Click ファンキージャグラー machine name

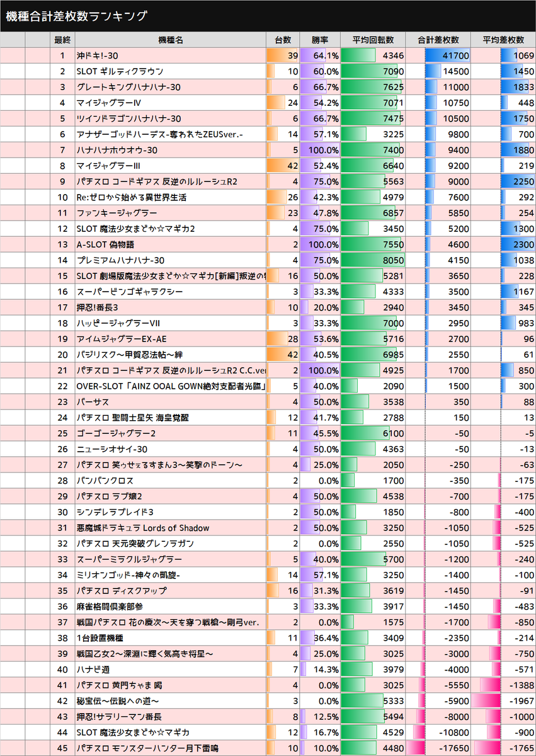click(117, 213)
